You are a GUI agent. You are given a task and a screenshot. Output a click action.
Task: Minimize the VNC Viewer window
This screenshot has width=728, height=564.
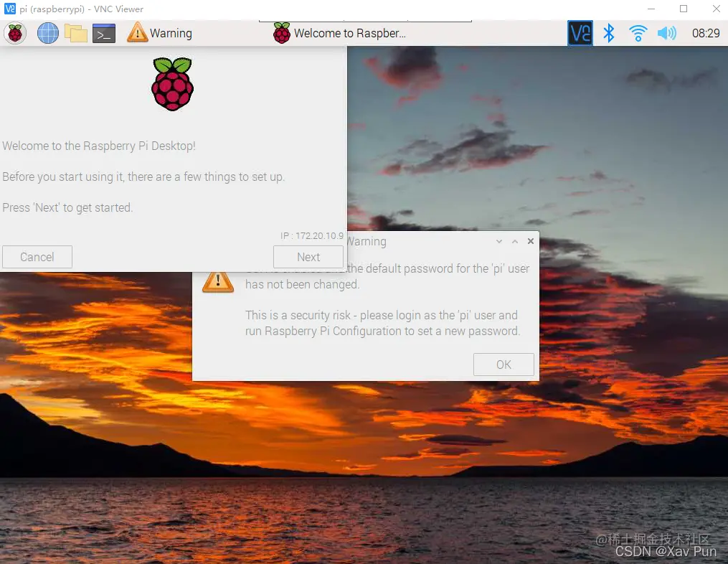coord(651,9)
